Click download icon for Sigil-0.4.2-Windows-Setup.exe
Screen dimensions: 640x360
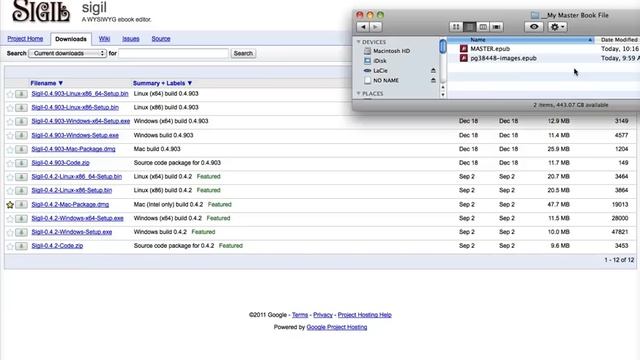[x=21, y=232]
